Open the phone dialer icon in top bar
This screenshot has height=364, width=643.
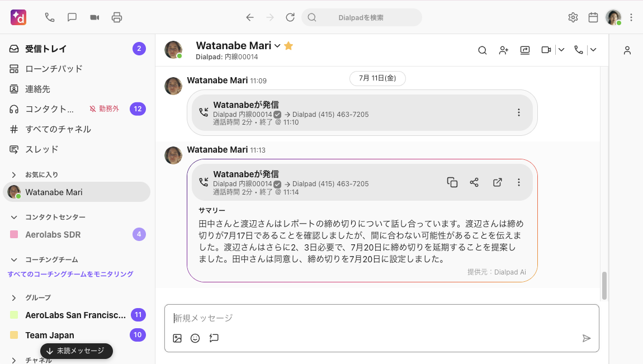click(x=50, y=17)
